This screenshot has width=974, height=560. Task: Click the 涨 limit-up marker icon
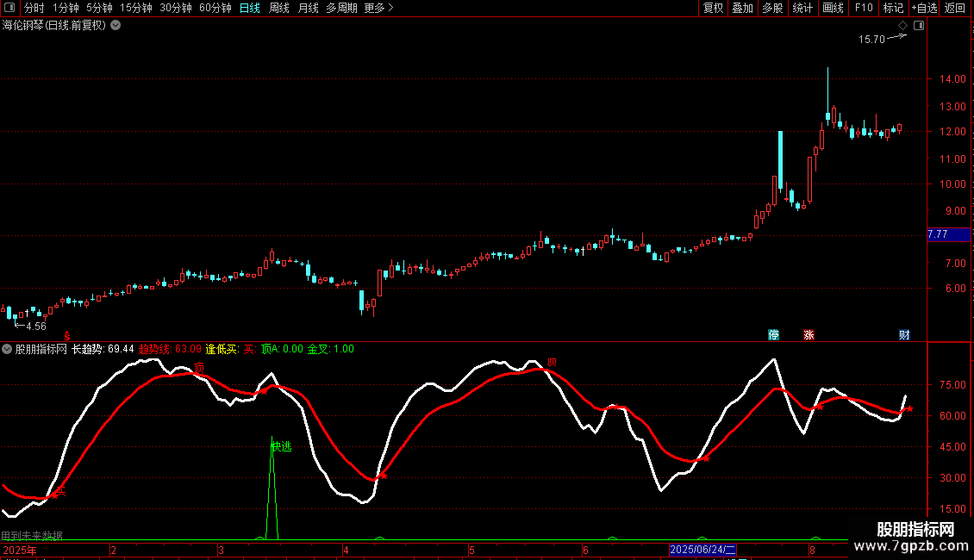pyautogui.click(x=809, y=334)
